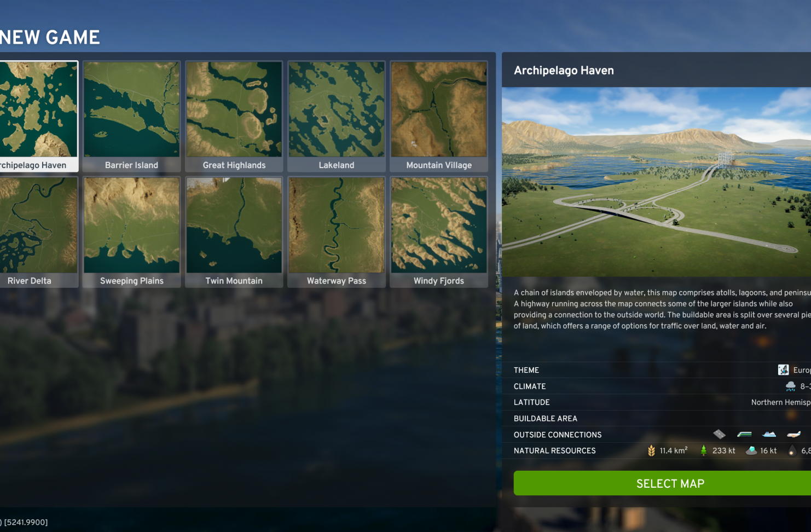Choose the Waterway Pass map
The width and height of the screenshot is (811, 532).
point(337,232)
